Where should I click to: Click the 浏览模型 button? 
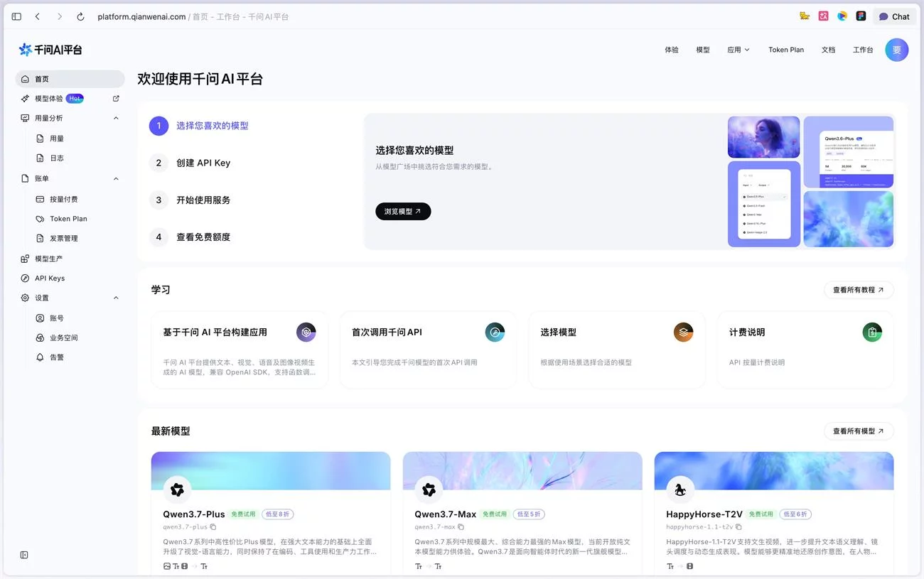pyautogui.click(x=403, y=211)
